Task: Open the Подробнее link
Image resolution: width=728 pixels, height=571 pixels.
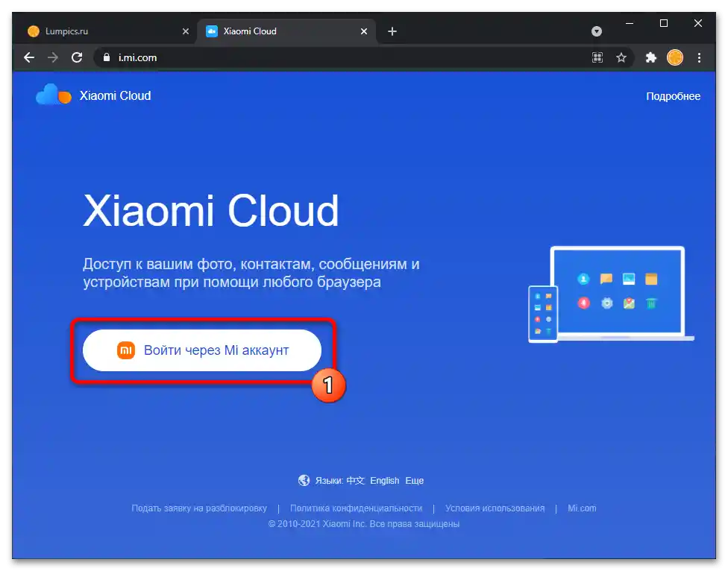Action: coord(674,96)
